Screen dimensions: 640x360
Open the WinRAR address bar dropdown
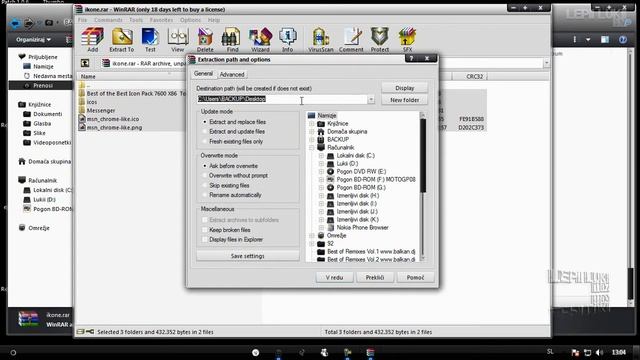click(x=546, y=63)
